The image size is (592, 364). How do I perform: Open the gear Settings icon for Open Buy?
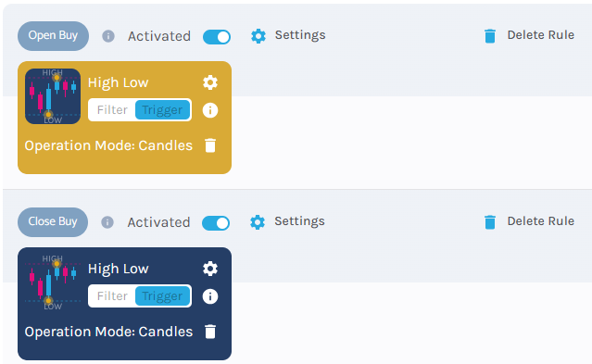tap(258, 36)
